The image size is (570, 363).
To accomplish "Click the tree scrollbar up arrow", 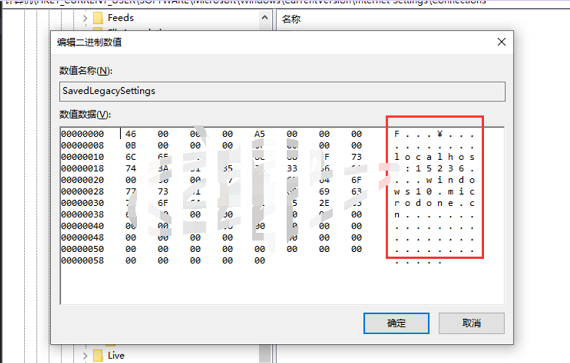I will pos(265,17).
